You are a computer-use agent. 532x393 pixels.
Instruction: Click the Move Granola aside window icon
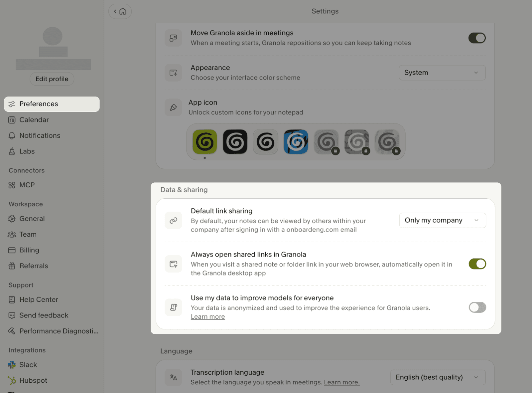[x=173, y=38]
